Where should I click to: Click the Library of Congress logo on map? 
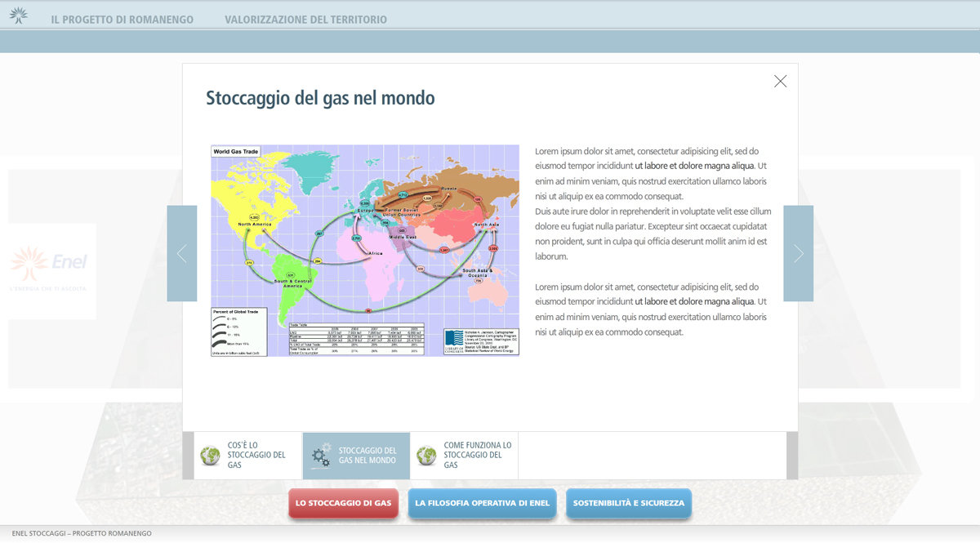pyautogui.click(x=455, y=340)
